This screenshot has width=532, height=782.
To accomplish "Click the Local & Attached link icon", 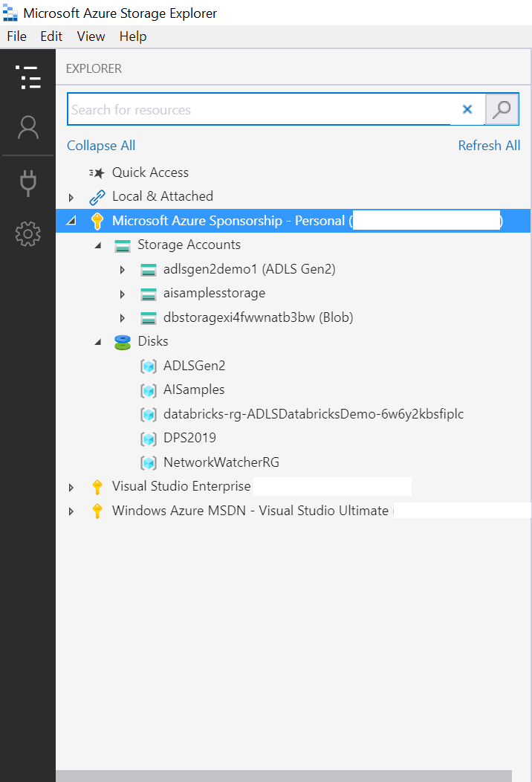I will coord(97,197).
